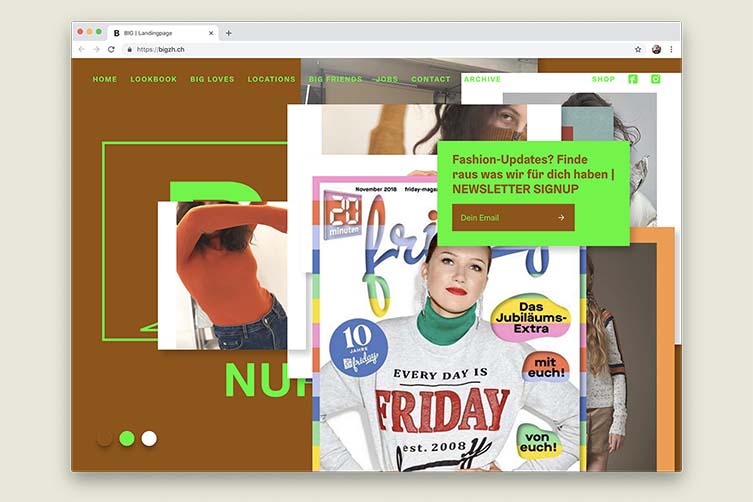
Task: Open the browser profile avatar
Action: pyautogui.click(x=656, y=49)
